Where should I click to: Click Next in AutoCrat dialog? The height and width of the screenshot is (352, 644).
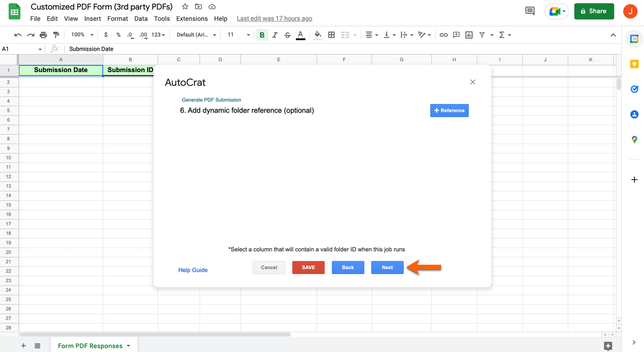point(387,267)
